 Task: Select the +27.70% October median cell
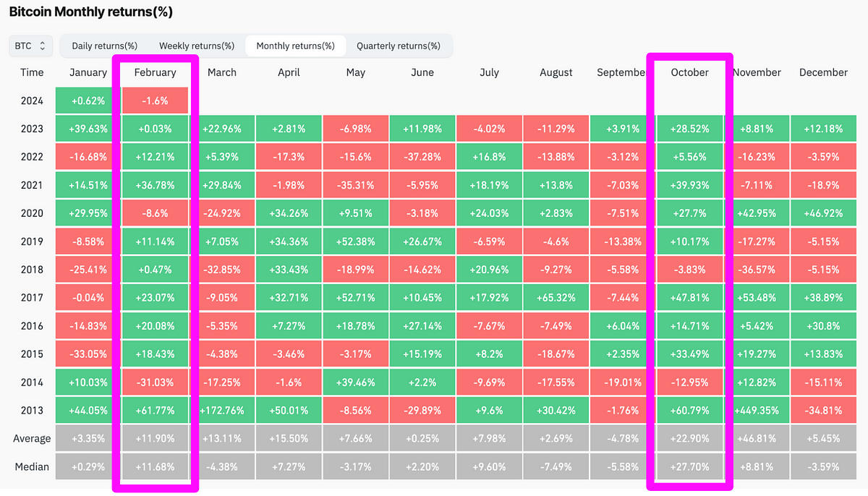(690, 466)
